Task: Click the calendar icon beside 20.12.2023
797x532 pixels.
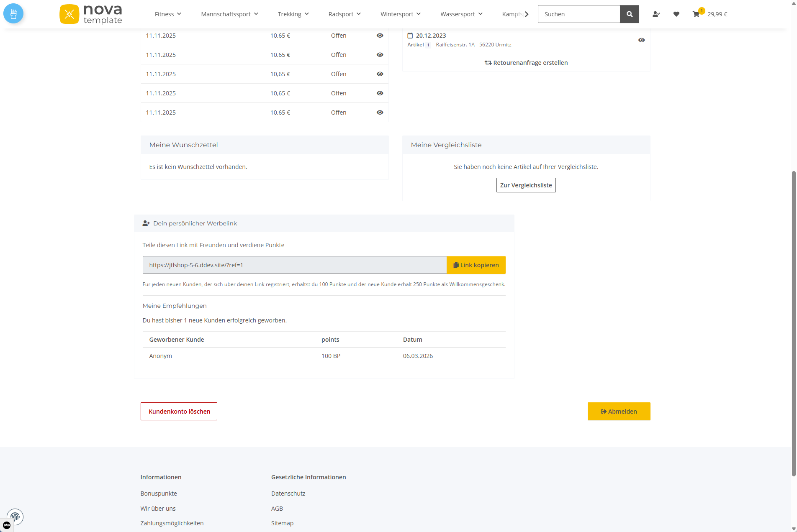Action: 410,36
